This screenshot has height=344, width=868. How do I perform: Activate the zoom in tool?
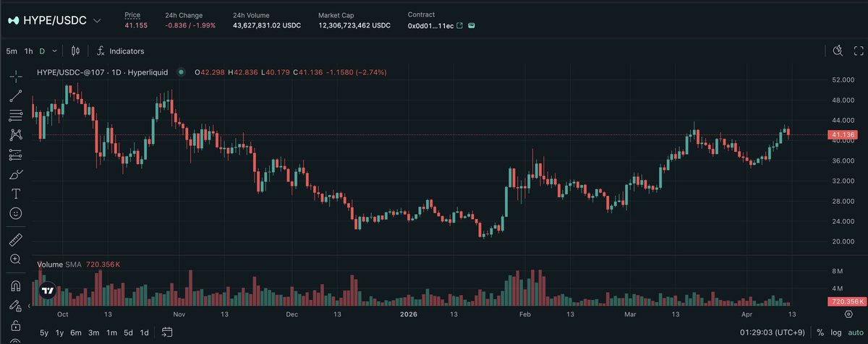pos(16,259)
